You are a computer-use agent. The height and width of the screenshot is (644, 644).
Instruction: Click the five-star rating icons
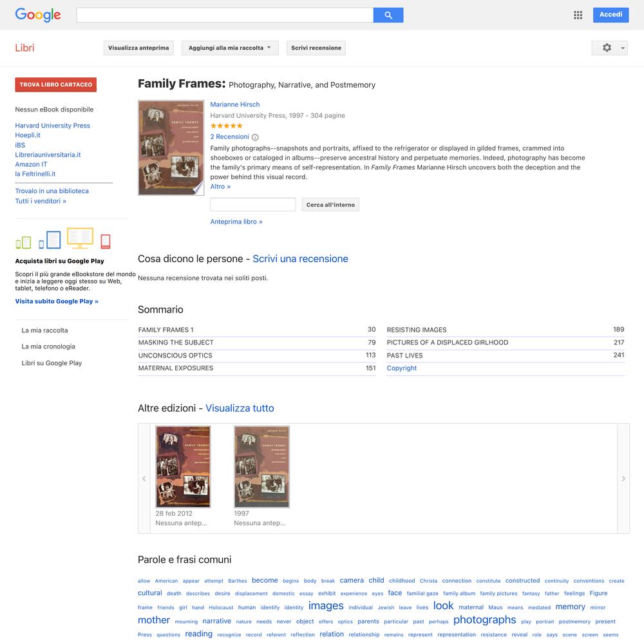point(226,126)
